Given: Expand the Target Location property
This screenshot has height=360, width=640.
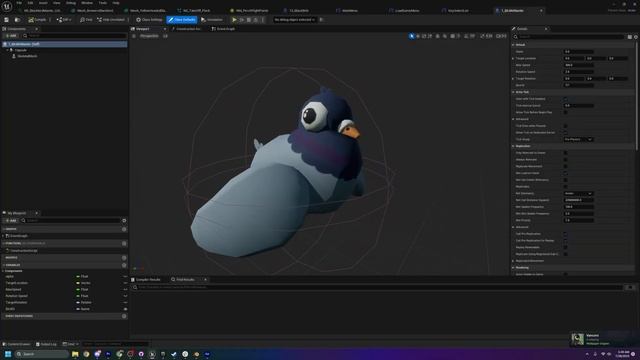Looking at the screenshot, I should pos(513,58).
